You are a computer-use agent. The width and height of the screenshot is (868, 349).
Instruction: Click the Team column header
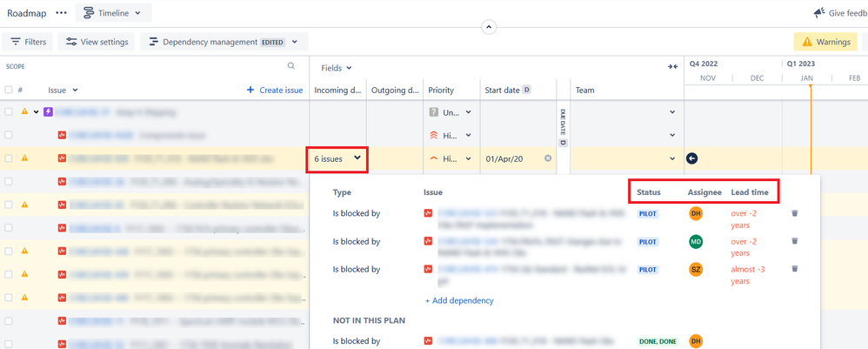585,90
